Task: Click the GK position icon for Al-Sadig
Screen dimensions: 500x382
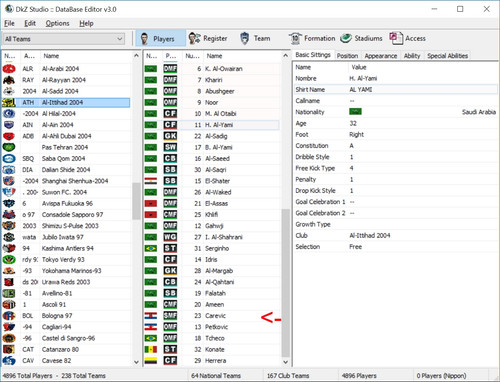Action: (170, 136)
